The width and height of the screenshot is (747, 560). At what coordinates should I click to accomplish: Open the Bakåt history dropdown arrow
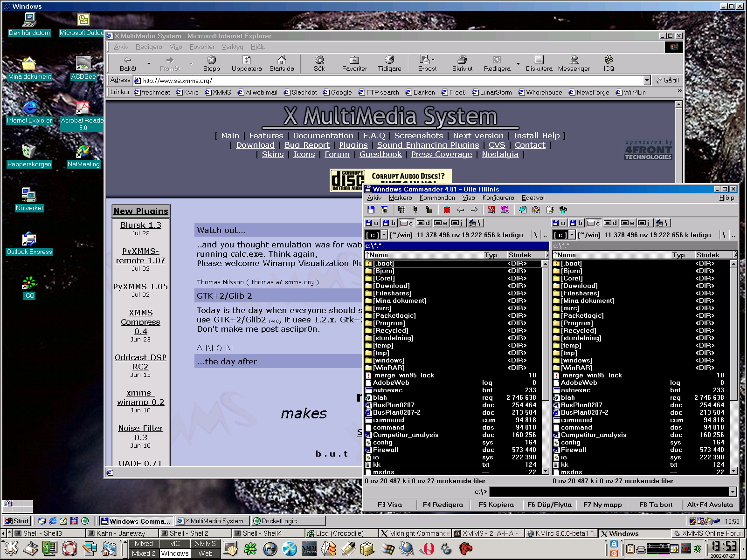pos(149,63)
